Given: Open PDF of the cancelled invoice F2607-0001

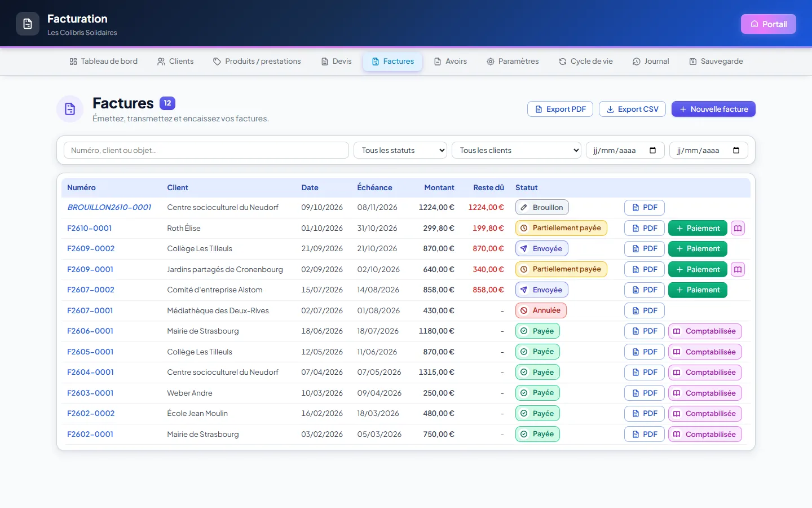Looking at the screenshot, I should click(645, 310).
